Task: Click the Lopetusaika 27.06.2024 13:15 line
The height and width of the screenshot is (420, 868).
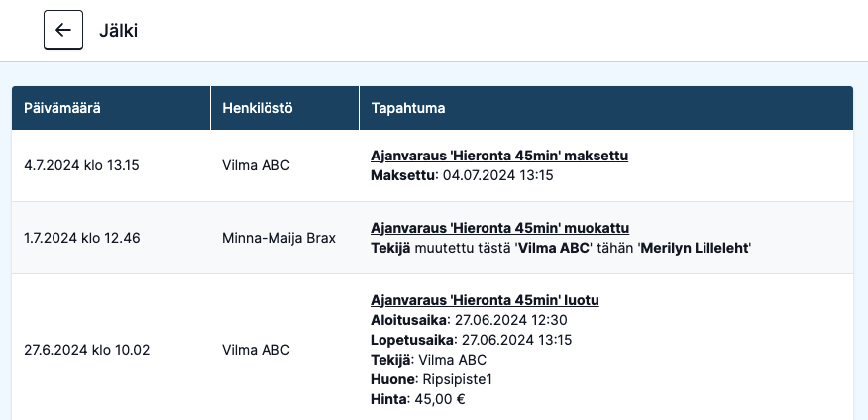Action: point(471,340)
